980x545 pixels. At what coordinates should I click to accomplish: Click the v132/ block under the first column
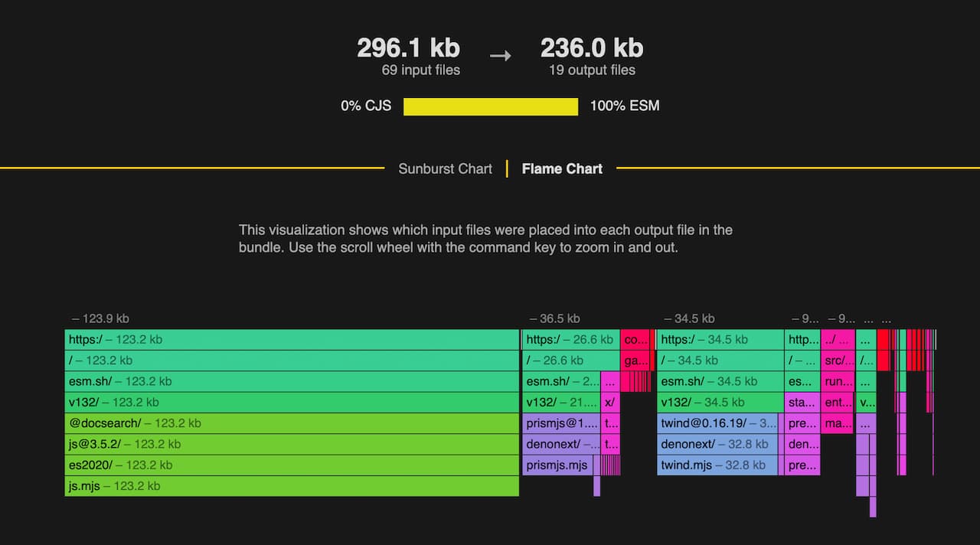[291, 402]
